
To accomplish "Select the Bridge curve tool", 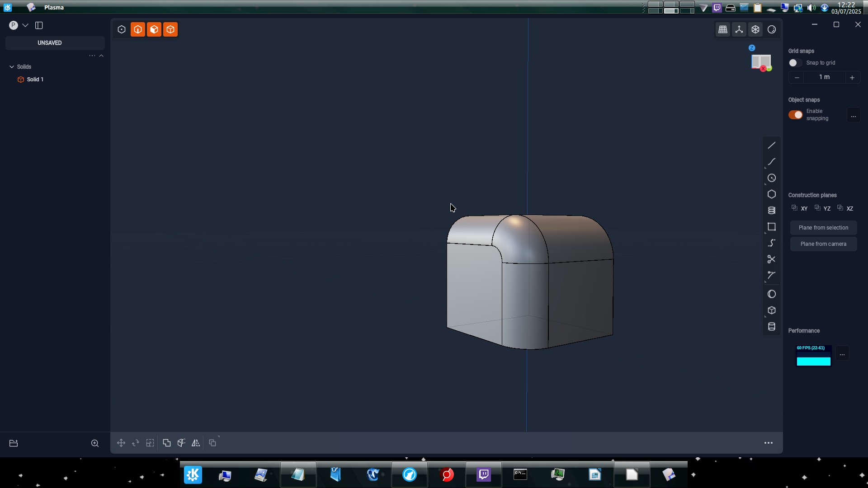I will pyautogui.click(x=772, y=243).
